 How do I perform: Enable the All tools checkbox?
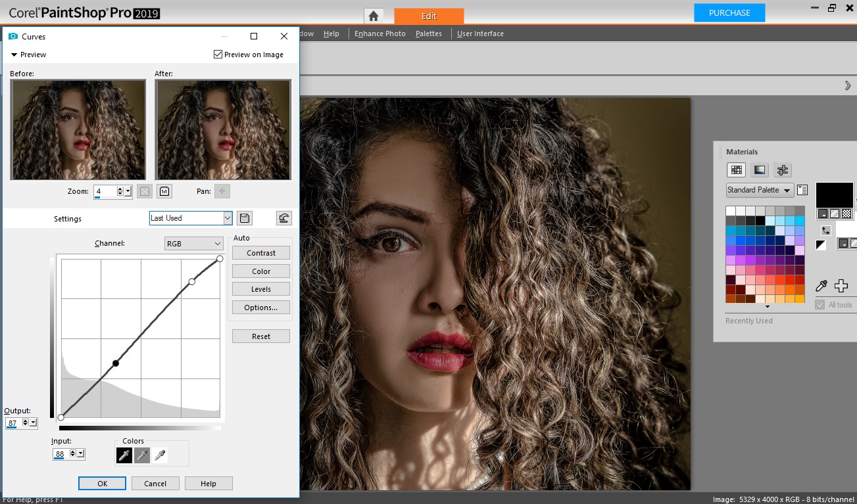[x=820, y=304]
